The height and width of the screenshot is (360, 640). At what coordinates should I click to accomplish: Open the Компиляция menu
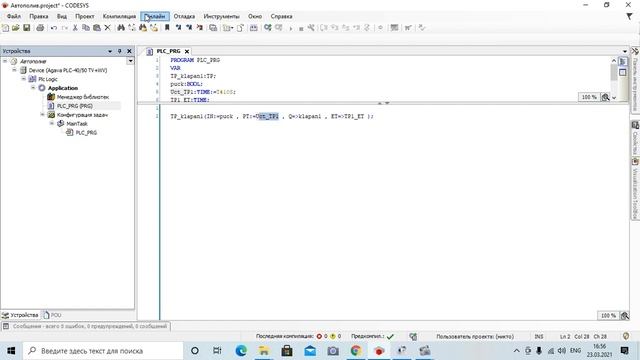[x=119, y=16]
